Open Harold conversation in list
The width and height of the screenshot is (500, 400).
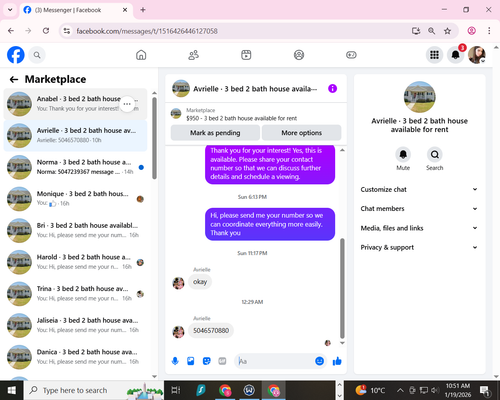click(75, 262)
